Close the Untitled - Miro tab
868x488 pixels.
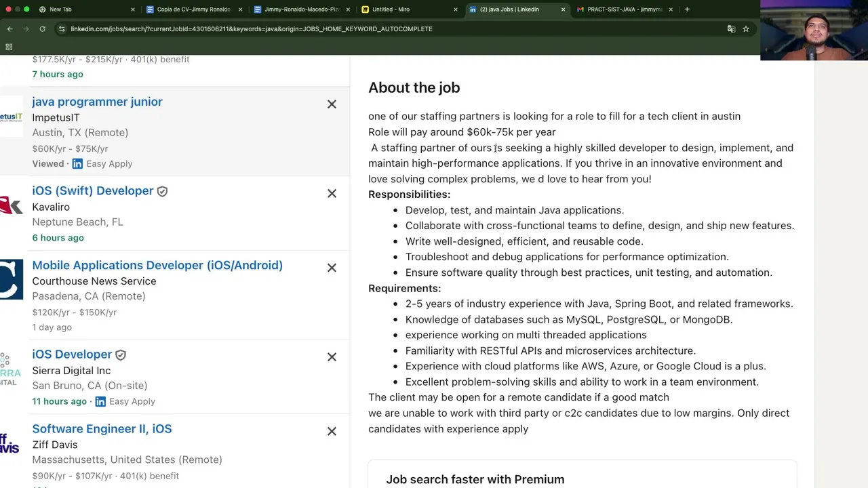click(455, 9)
